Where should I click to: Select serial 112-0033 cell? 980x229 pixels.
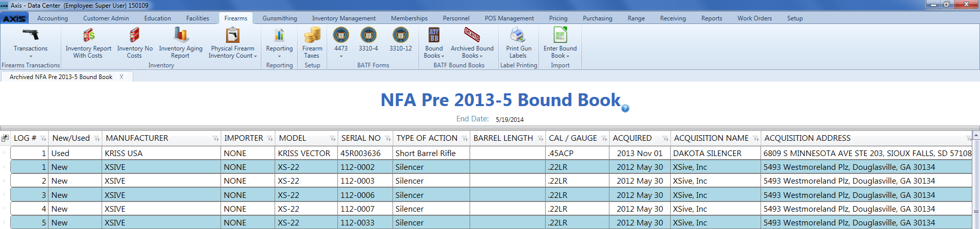[364, 222]
